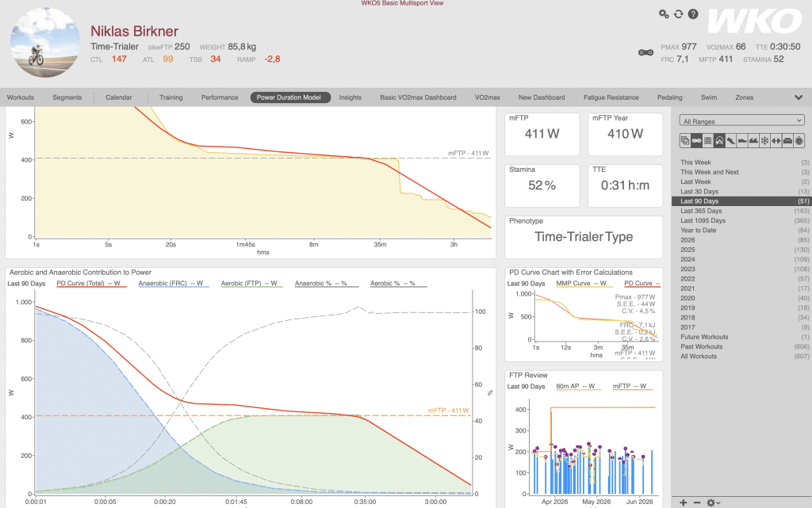The image size is (812, 508).
Task: Open the New Dashboard tab
Action: pyautogui.click(x=542, y=97)
